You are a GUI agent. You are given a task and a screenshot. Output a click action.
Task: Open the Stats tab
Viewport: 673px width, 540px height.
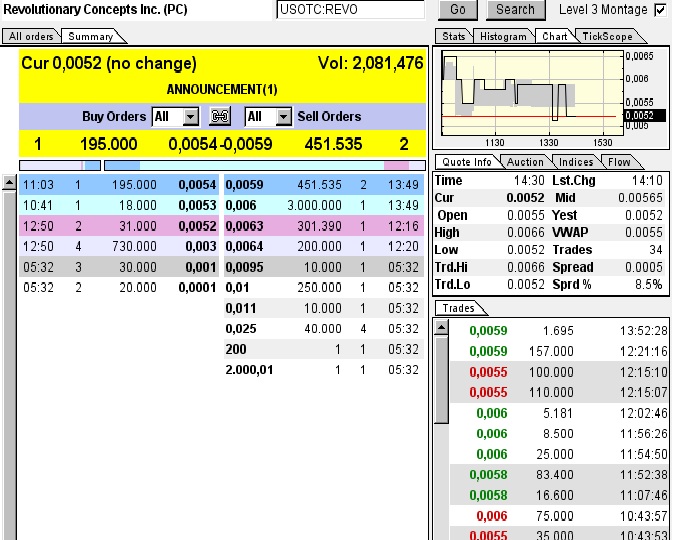454,36
